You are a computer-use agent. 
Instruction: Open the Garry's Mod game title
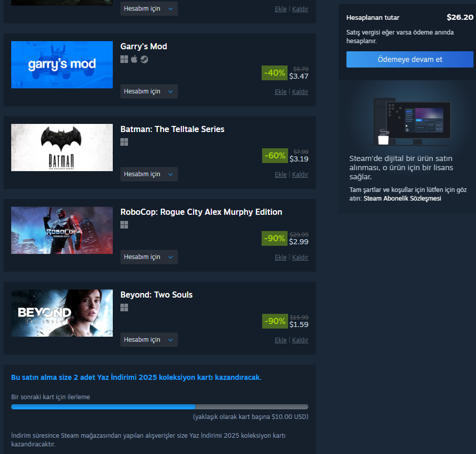tap(144, 46)
